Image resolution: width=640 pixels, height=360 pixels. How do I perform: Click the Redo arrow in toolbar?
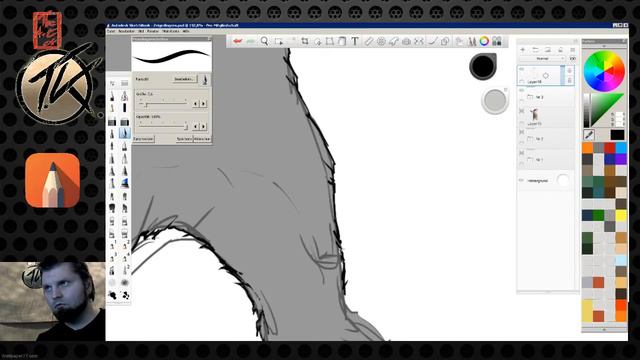(x=250, y=41)
